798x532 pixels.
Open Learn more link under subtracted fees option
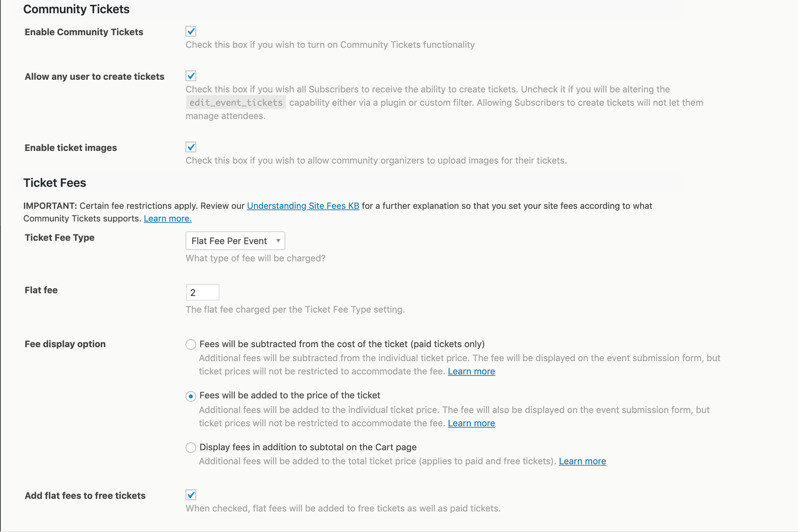pos(471,372)
